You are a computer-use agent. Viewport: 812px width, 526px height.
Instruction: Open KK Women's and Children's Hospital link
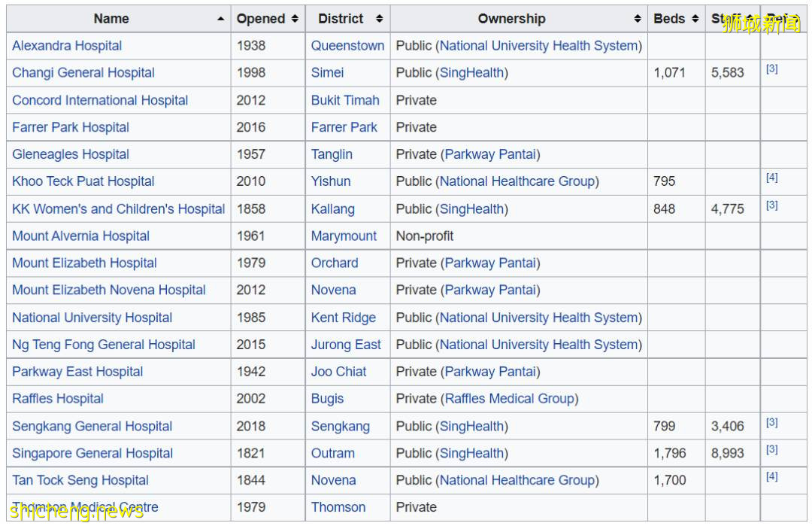pyautogui.click(x=118, y=209)
